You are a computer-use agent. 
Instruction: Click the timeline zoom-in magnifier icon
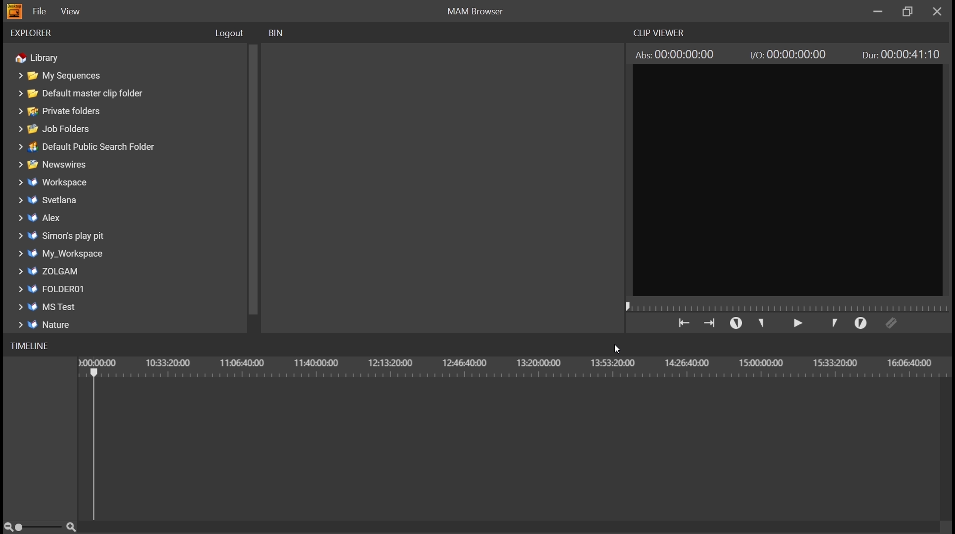pyautogui.click(x=71, y=527)
